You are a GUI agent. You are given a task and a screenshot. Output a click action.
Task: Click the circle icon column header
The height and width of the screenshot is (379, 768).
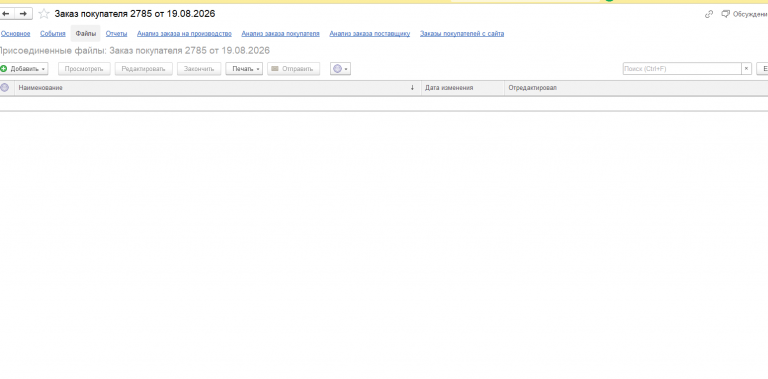(x=5, y=88)
